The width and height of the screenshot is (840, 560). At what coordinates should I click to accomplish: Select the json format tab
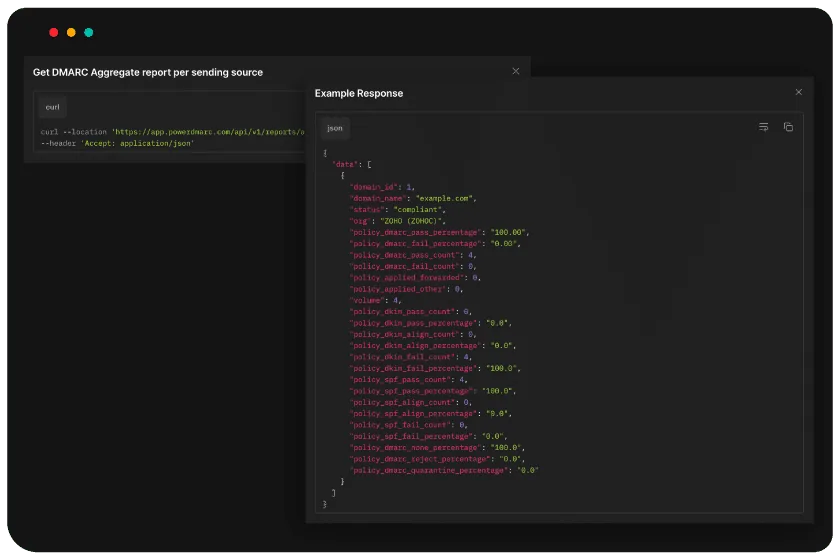coord(335,128)
